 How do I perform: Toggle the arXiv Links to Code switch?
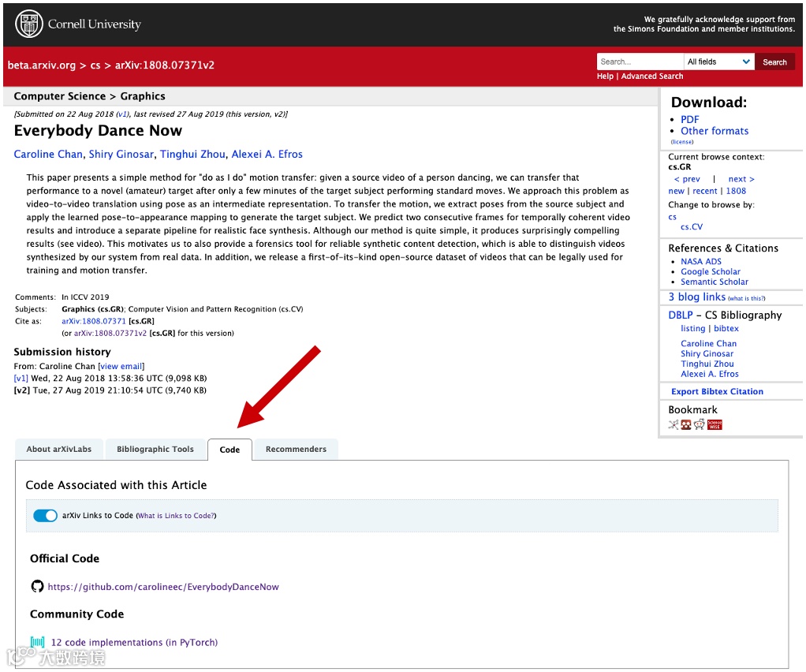point(45,515)
